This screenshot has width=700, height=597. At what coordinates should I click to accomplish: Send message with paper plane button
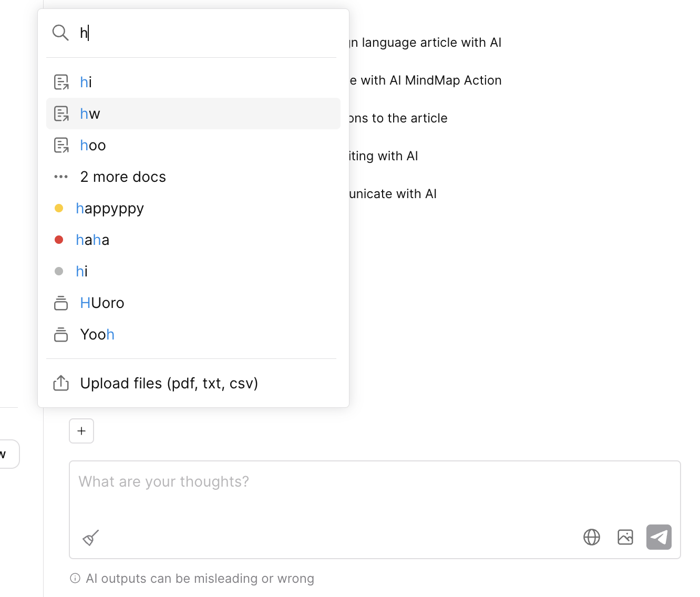tap(659, 537)
